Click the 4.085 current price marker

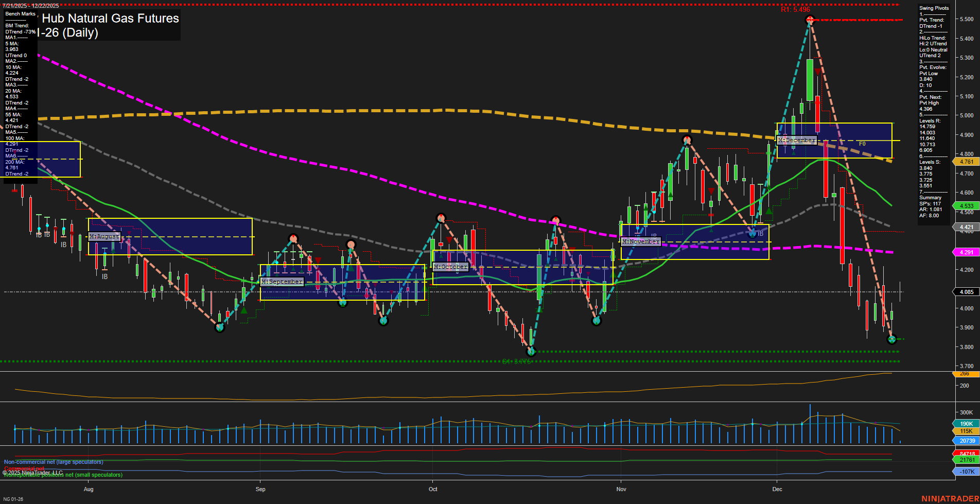(966, 292)
